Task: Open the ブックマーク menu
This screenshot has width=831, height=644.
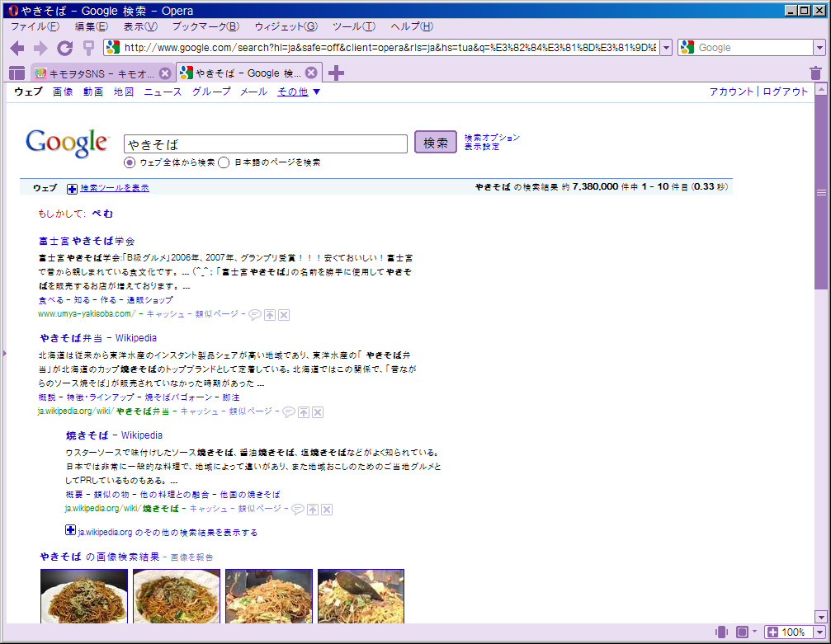Action: pos(205,26)
